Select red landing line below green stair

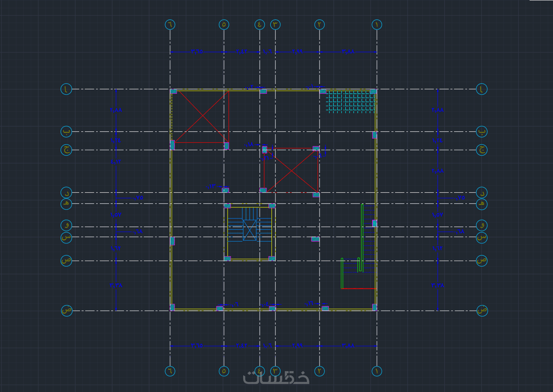click(359, 289)
